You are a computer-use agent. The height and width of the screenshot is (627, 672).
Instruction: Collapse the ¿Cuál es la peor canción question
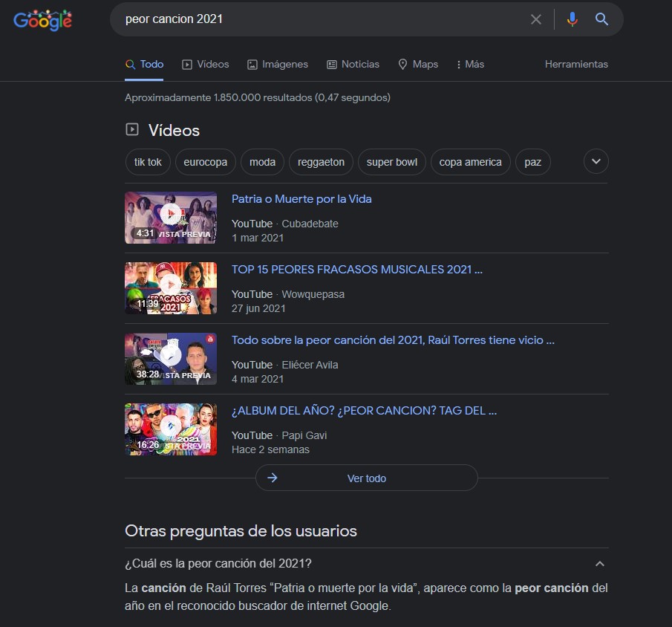[x=600, y=563]
